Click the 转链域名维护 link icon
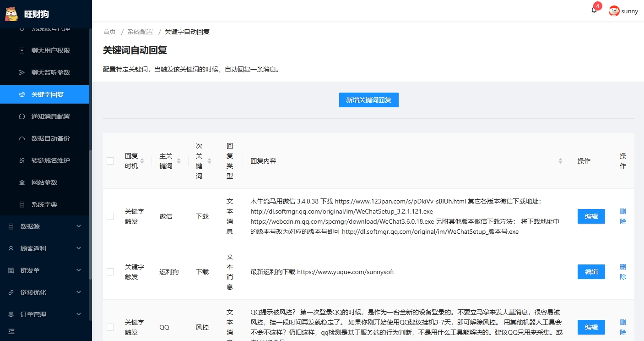The width and height of the screenshot is (644, 341). pyautogui.click(x=22, y=160)
